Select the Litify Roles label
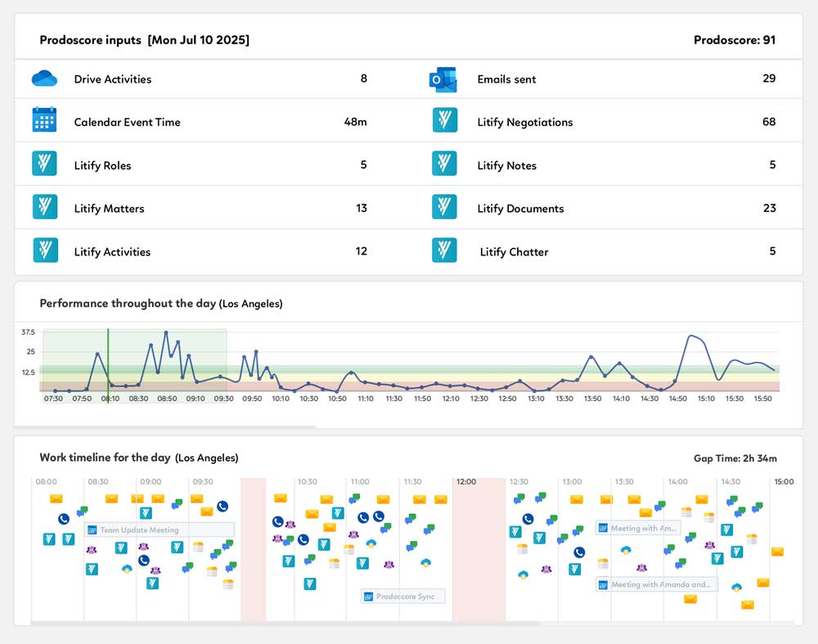The width and height of the screenshot is (818, 644). (x=102, y=165)
